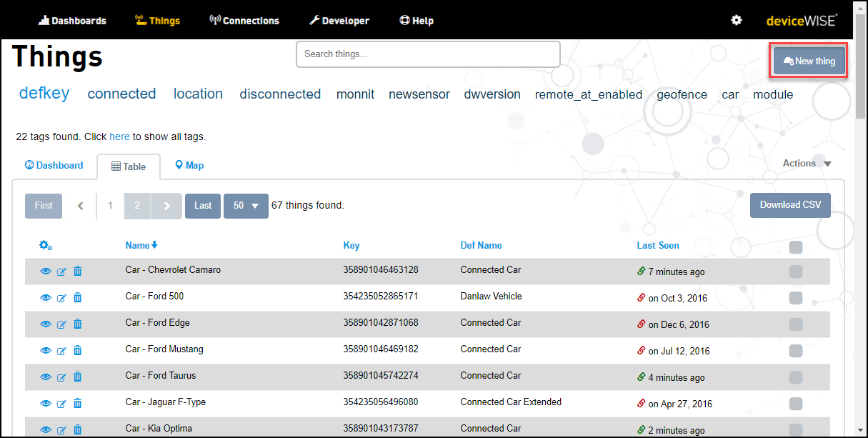Open the 50 per page dropdown
Viewport: 868px width, 438px height.
246,205
